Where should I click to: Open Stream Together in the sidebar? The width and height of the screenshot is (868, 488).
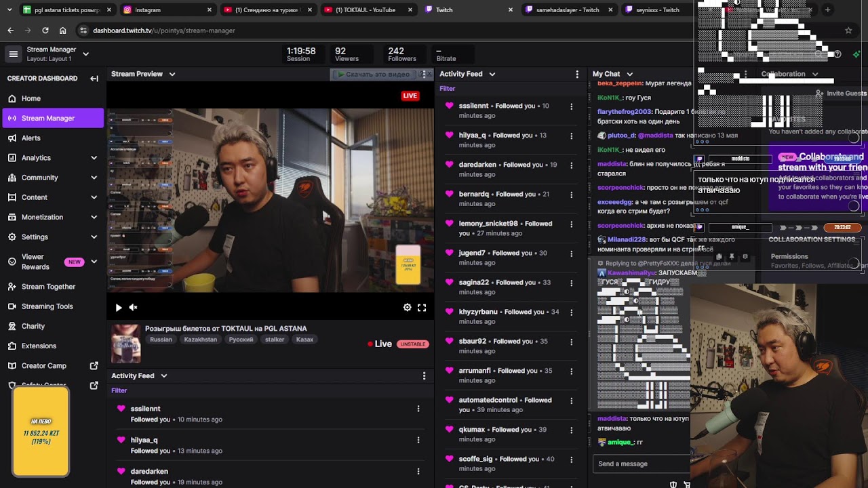click(53, 287)
